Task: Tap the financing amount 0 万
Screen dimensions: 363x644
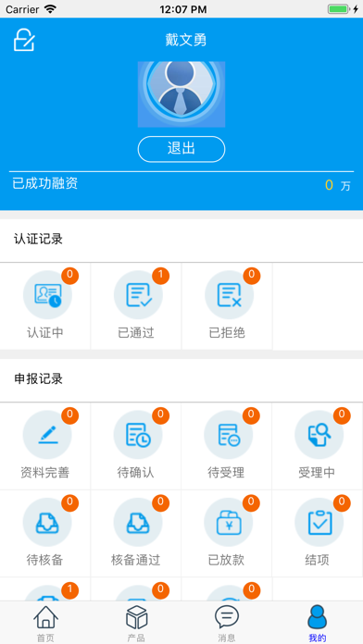Action: click(x=337, y=186)
